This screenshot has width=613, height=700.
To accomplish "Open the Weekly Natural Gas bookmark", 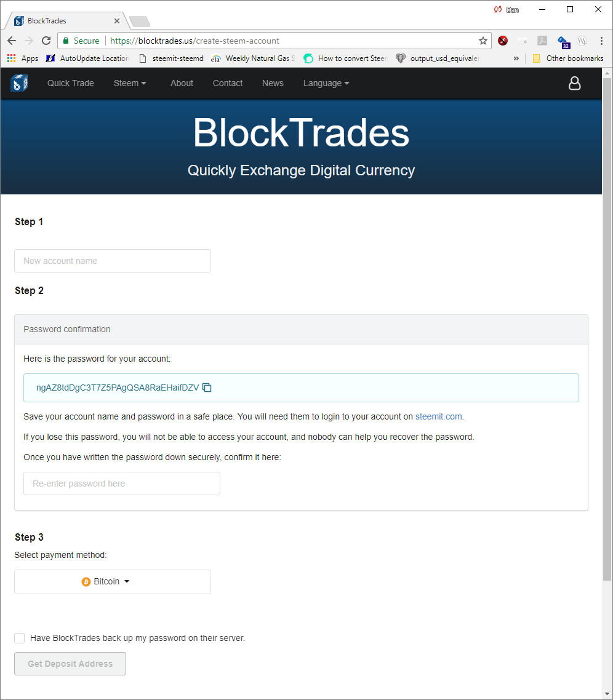I will pyautogui.click(x=254, y=58).
